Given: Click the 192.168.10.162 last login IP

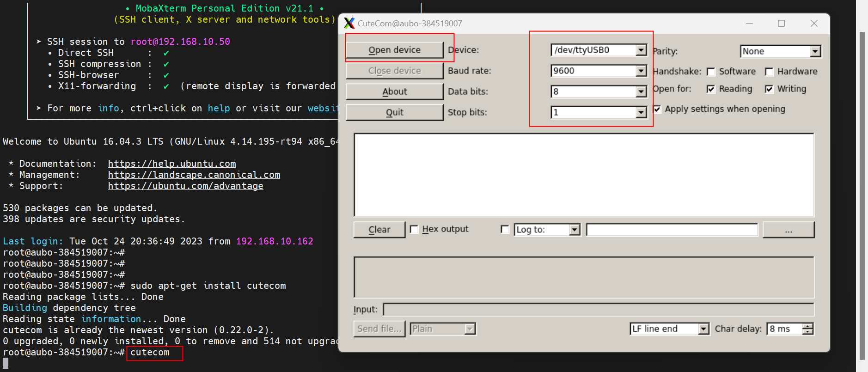Looking at the screenshot, I should pos(275,241).
